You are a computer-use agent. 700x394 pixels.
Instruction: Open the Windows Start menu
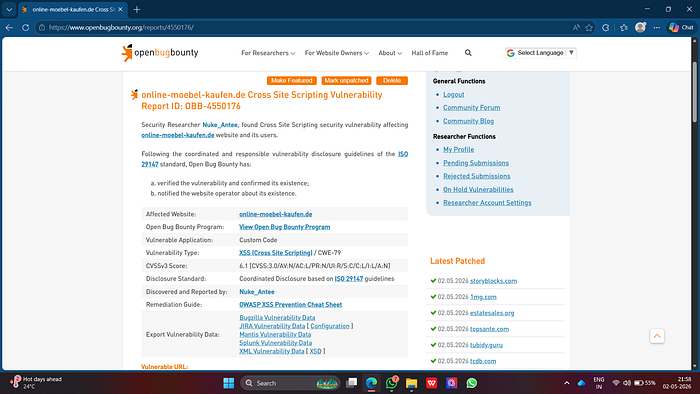point(229,383)
